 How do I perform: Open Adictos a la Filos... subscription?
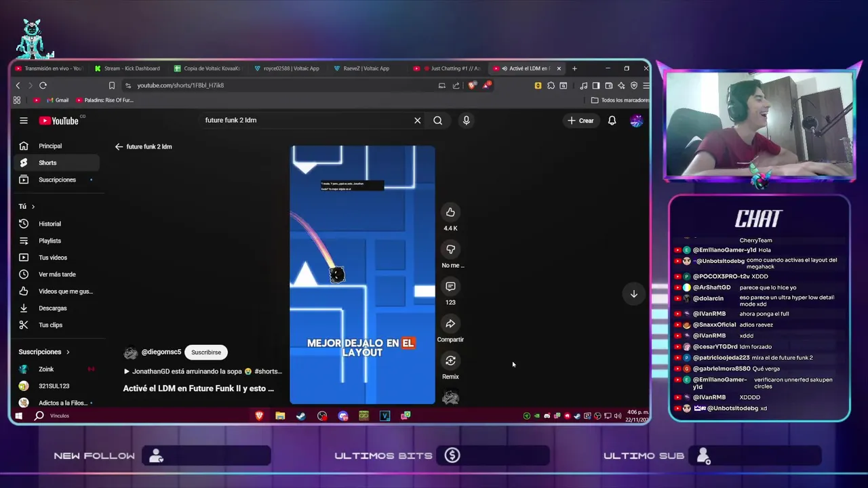click(x=56, y=403)
